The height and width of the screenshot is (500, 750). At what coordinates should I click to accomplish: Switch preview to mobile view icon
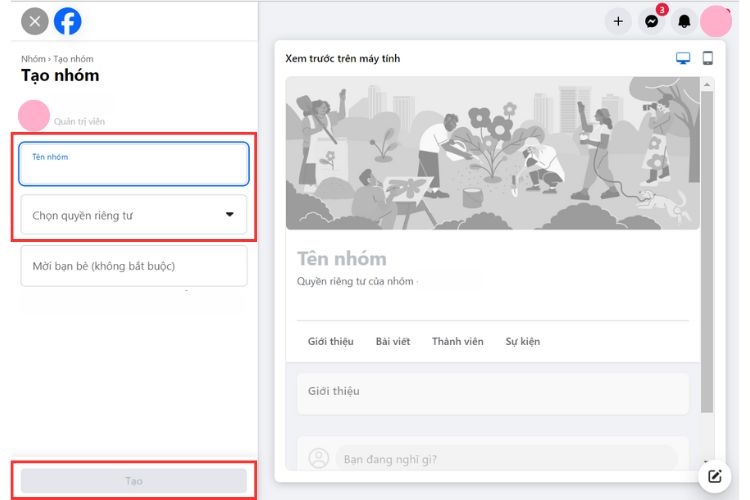(708, 58)
